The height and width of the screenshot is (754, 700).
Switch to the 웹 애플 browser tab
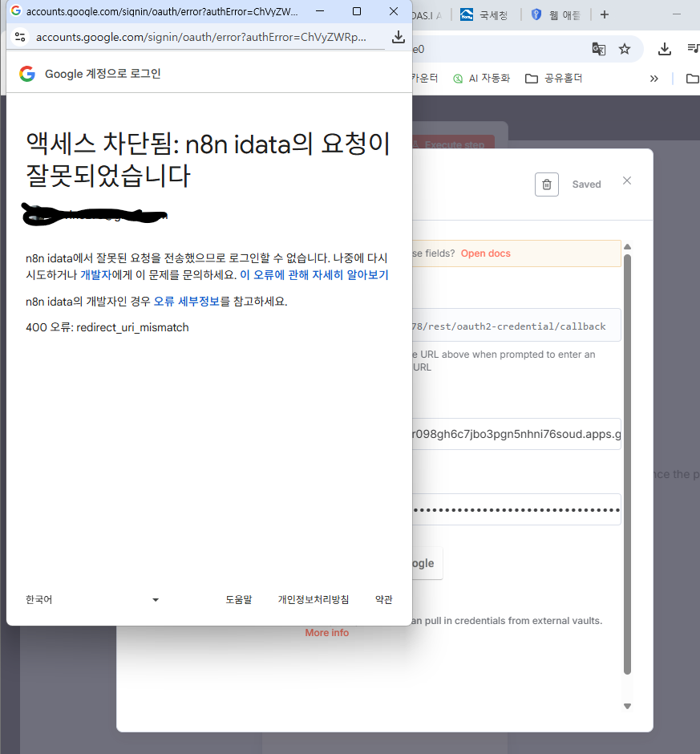coord(556,15)
